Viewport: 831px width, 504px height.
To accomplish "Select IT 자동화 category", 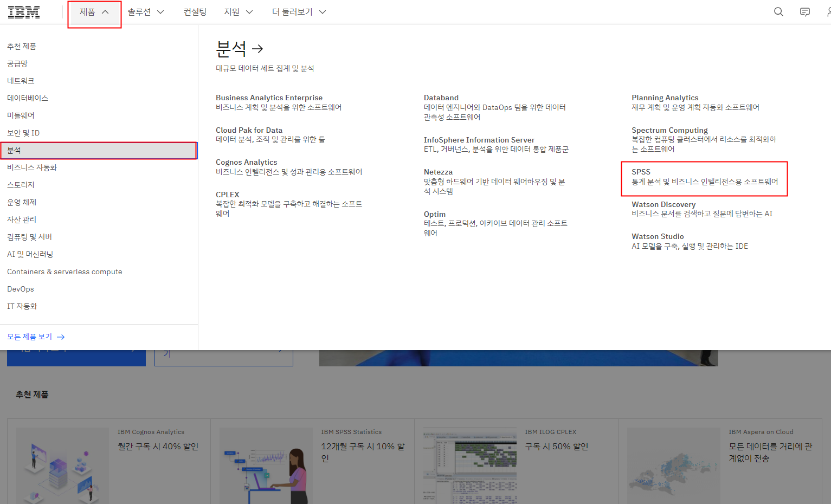I will point(22,306).
